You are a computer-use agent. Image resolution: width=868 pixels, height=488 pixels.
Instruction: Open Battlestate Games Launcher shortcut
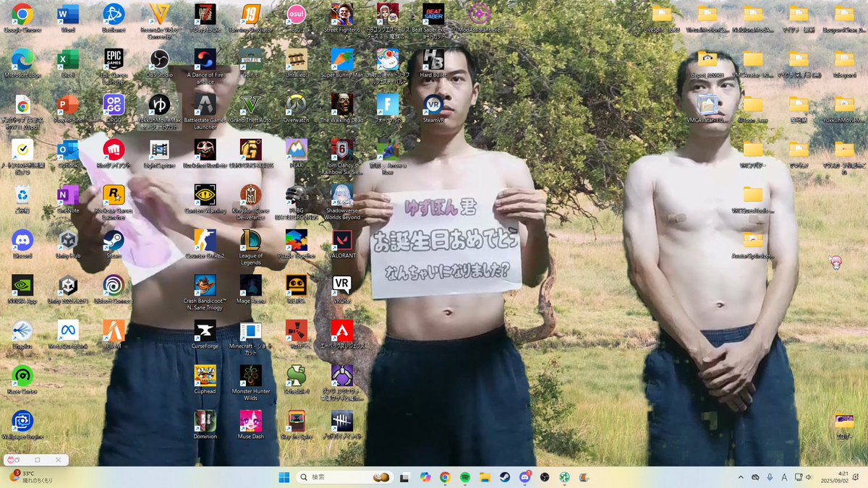tap(205, 111)
